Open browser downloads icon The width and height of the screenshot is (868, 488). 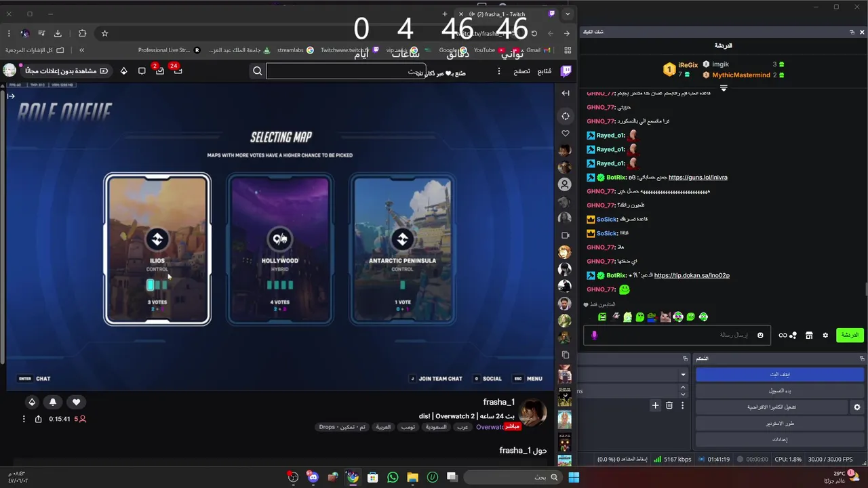pos(58,33)
